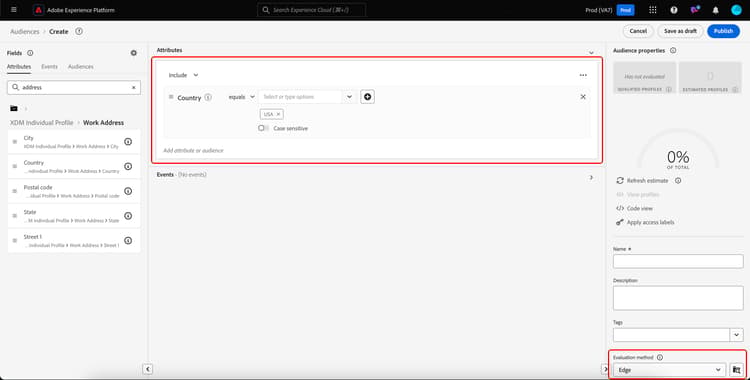Open Code view
This screenshot has width=750, height=380.
point(635,209)
